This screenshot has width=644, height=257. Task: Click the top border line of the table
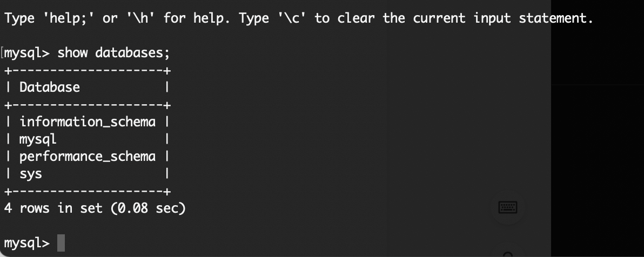tap(87, 71)
